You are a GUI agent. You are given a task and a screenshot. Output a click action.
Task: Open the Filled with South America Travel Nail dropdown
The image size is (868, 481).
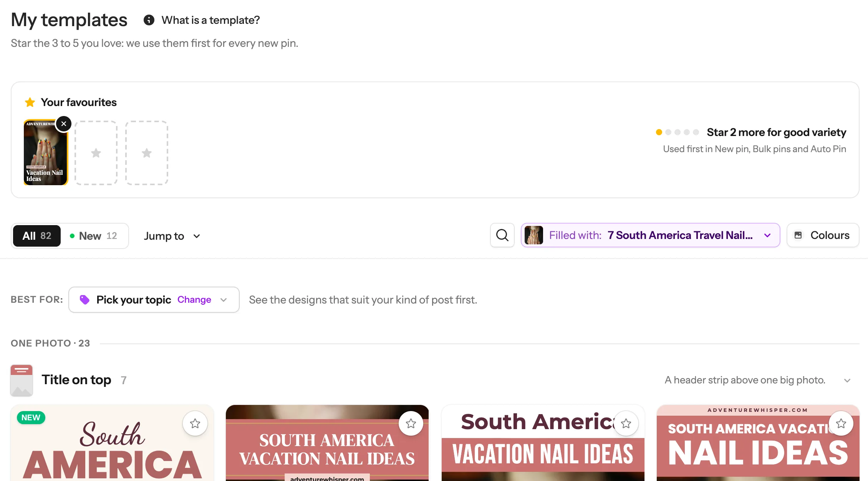tap(651, 235)
